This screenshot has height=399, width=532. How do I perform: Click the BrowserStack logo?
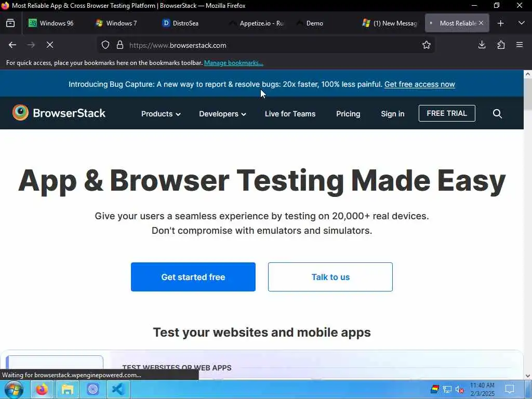[x=59, y=113]
